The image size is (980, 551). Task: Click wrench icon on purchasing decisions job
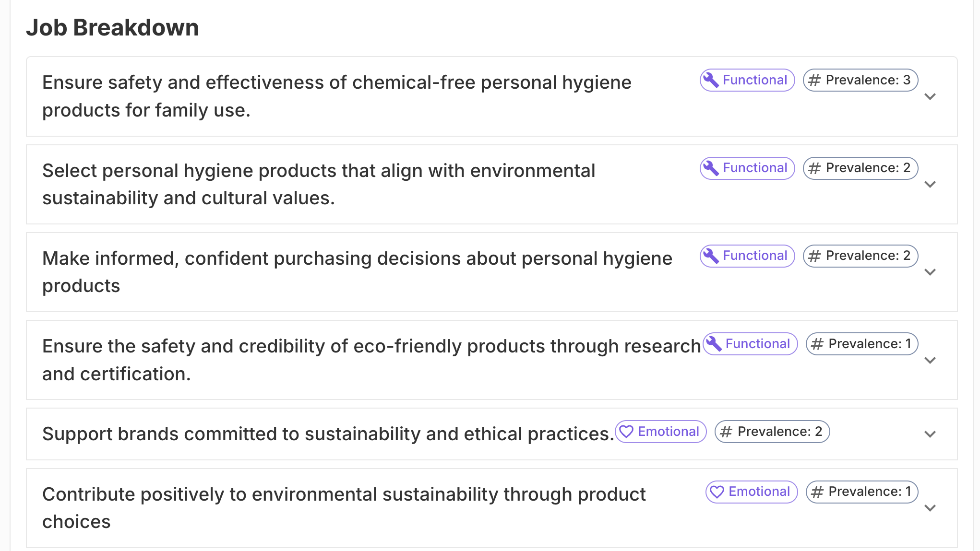[x=711, y=256]
